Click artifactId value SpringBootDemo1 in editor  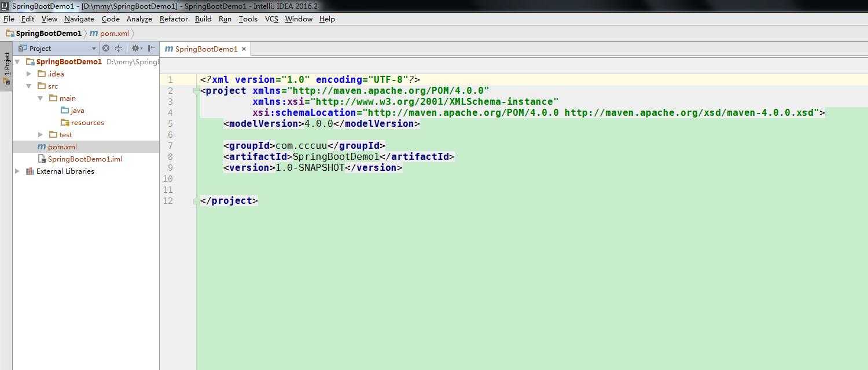[336, 156]
